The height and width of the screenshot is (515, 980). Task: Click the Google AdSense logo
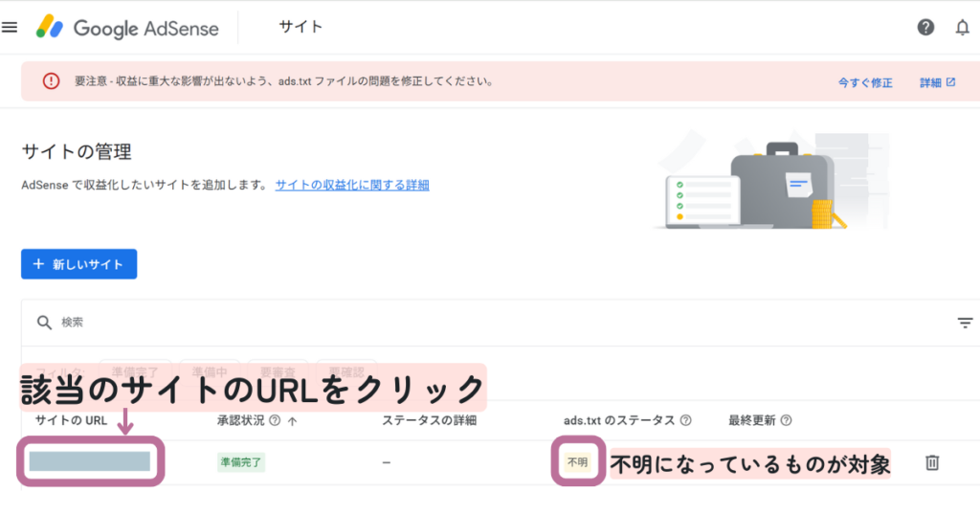pos(127,28)
